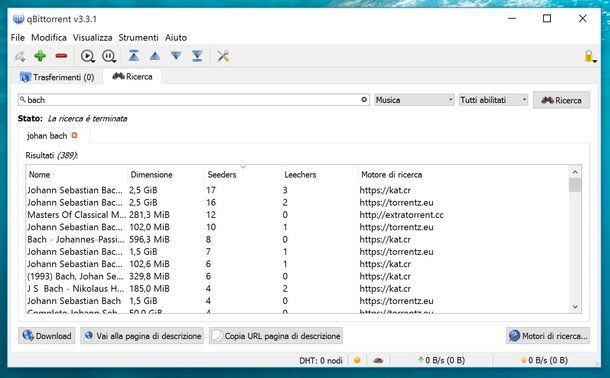The image size is (610, 378).
Task: Select Bach - Johannes-Passi... result
Action: point(297,240)
